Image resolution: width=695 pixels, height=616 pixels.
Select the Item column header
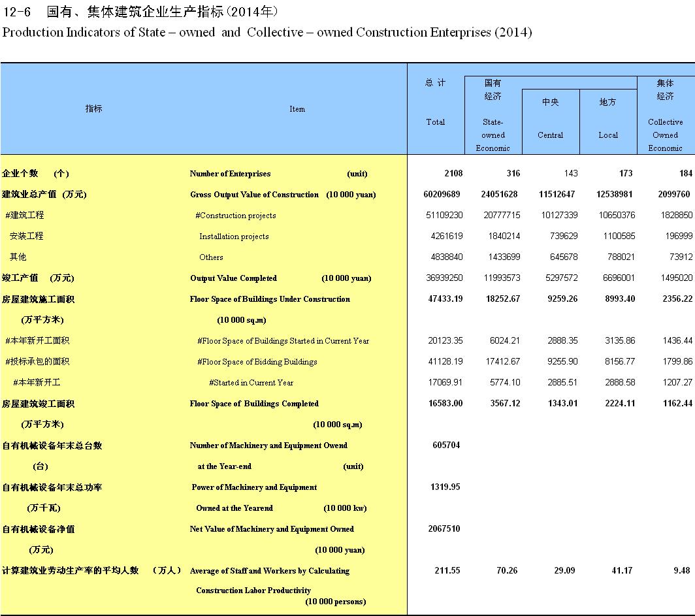pos(297,109)
